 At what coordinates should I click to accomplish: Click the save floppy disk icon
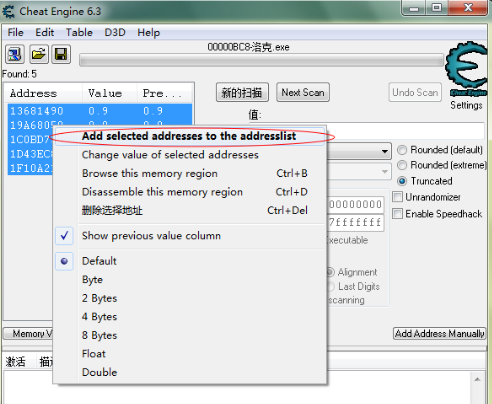[x=61, y=54]
